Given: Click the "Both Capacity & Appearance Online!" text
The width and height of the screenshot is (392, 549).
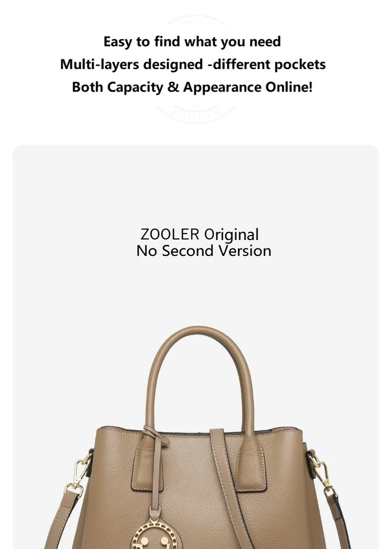Looking at the screenshot, I should tap(192, 87).
